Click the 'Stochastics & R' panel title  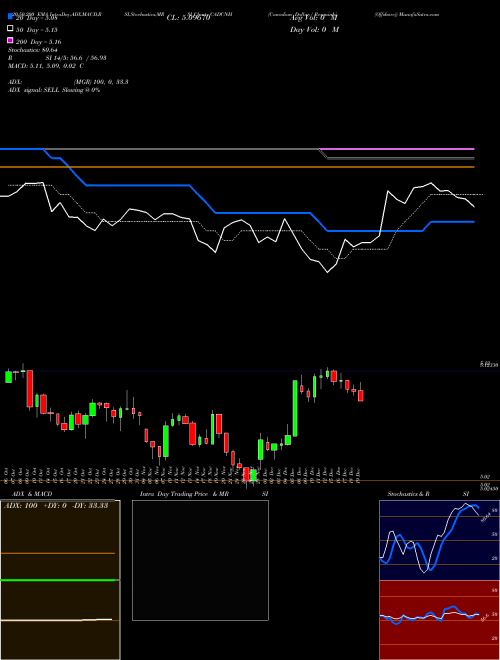point(409,494)
